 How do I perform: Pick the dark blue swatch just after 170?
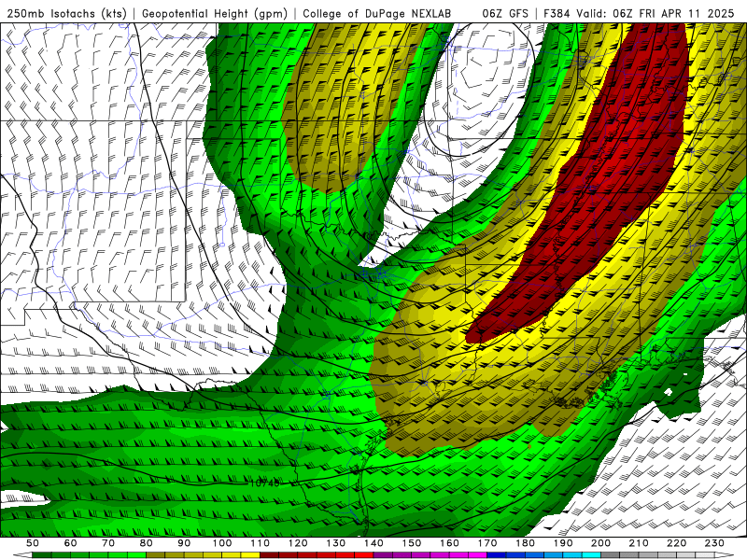pyautogui.click(x=497, y=555)
